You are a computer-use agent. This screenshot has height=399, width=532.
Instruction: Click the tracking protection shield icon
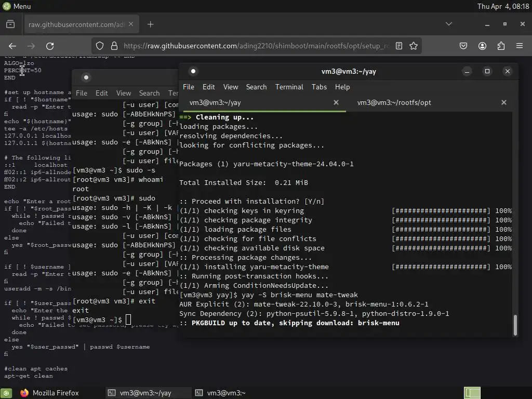click(100, 46)
